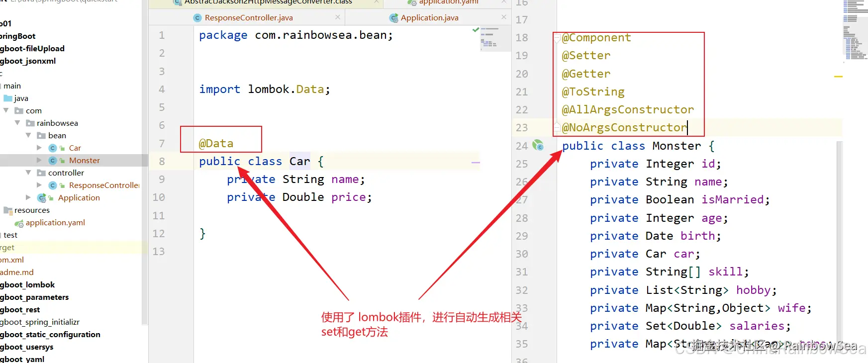
Task: Select the springboot_static_configuration module
Action: pos(50,335)
